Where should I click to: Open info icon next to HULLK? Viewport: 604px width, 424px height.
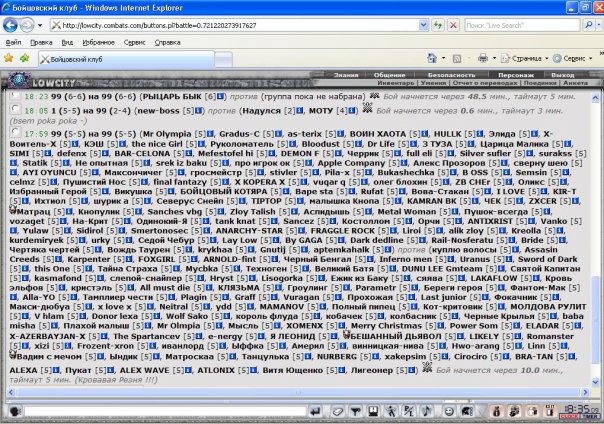pyautogui.click(x=480, y=134)
